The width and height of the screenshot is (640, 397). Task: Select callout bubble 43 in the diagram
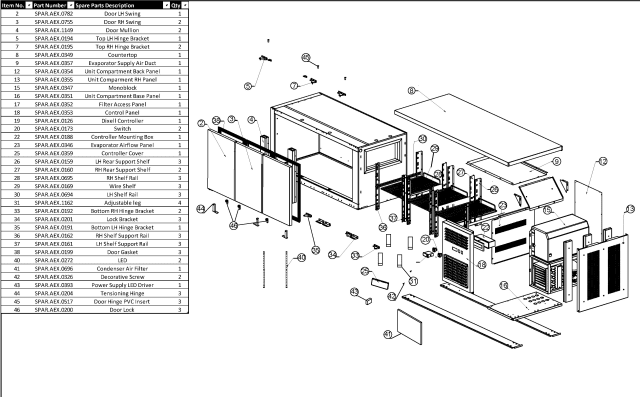pyautogui.click(x=354, y=291)
